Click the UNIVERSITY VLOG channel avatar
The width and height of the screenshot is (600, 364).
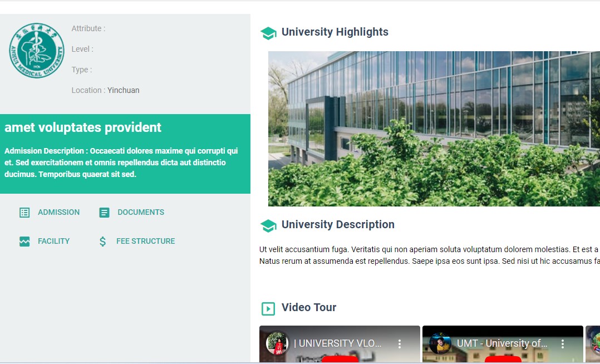277,343
